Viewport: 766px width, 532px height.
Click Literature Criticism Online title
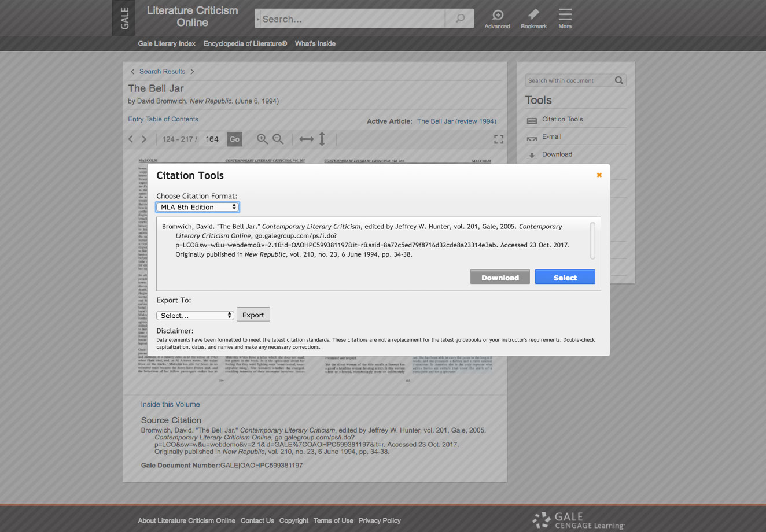(192, 16)
